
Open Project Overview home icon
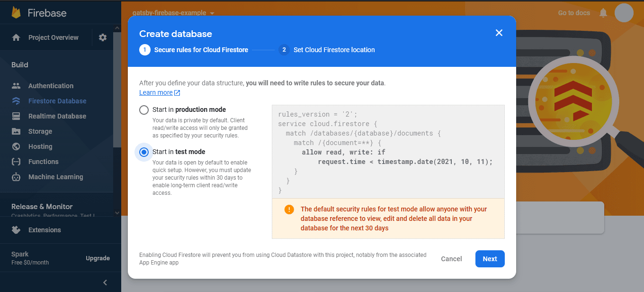(16, 37)
